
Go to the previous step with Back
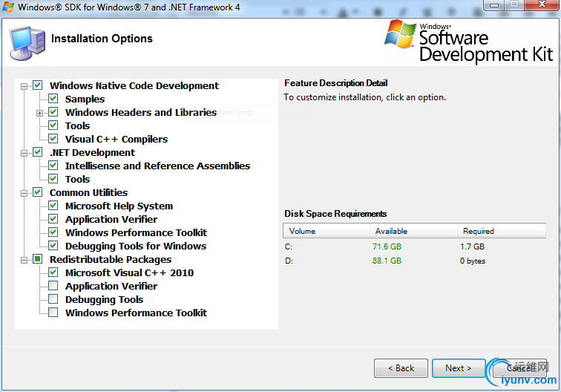click(401, 368)
